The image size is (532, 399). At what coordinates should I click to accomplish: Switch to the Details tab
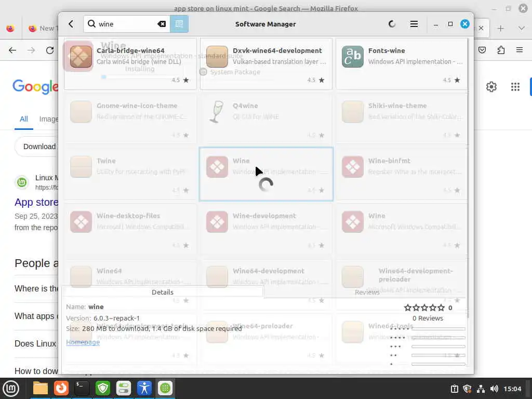163,292
